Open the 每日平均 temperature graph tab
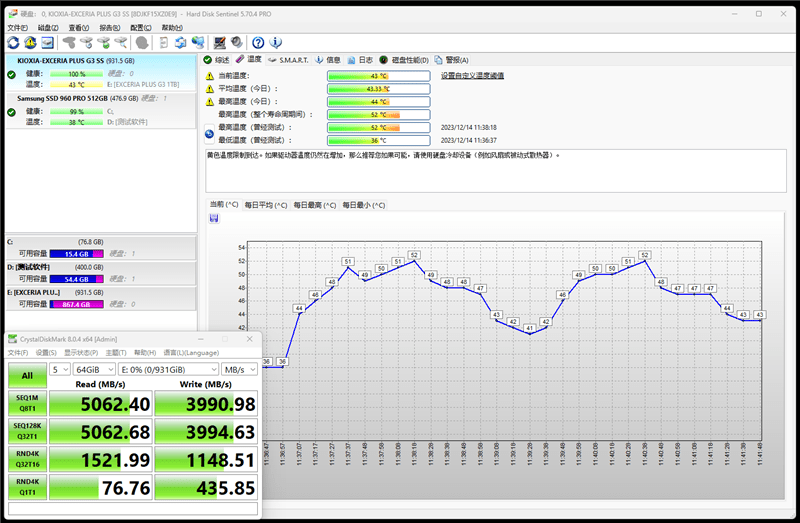The height and width of the screenshot is (523, 800). (266, 205)
